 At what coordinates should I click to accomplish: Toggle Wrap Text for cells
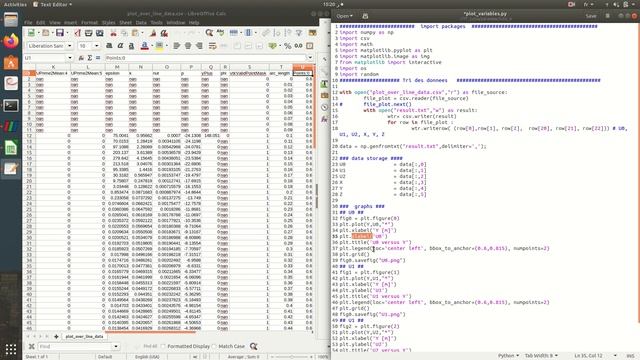(x=212, y=46)
